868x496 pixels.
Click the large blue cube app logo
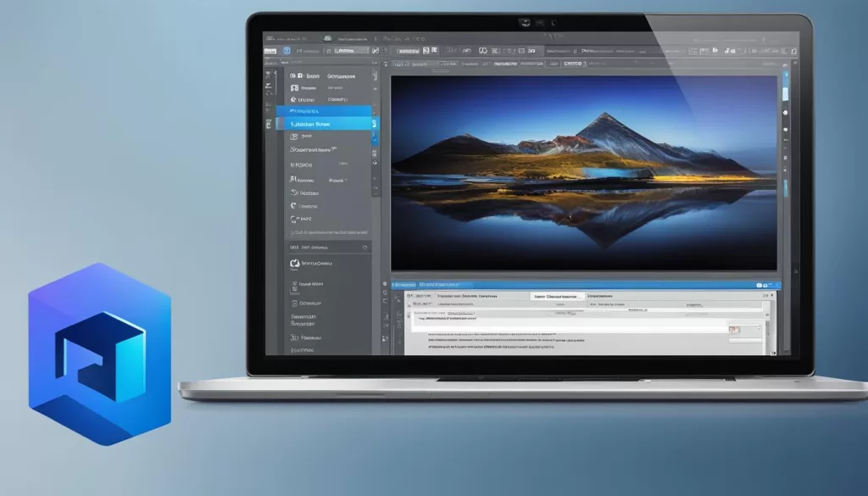pos(99,354)
